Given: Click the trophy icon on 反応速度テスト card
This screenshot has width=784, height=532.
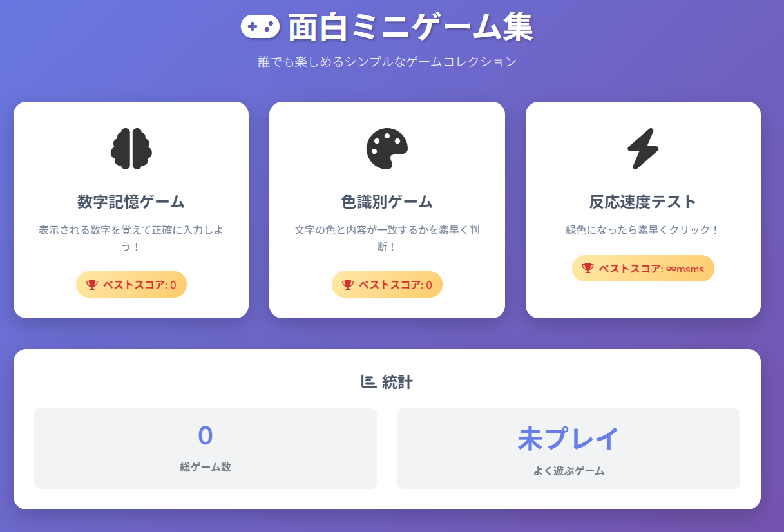Looking at the screenshot, I should pos(588,268).
